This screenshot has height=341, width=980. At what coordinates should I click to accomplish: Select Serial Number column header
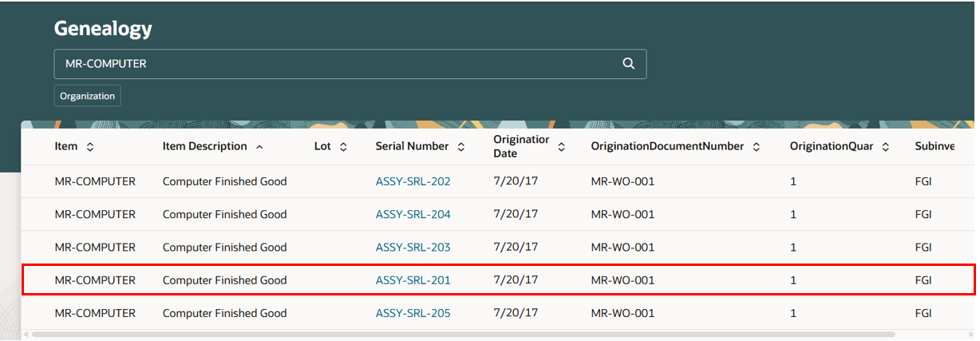pos(413,147)
